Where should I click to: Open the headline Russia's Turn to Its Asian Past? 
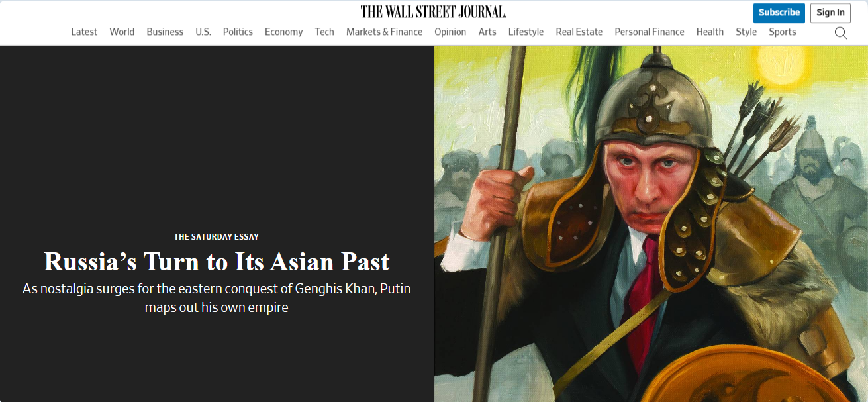[x=217, y=262]
